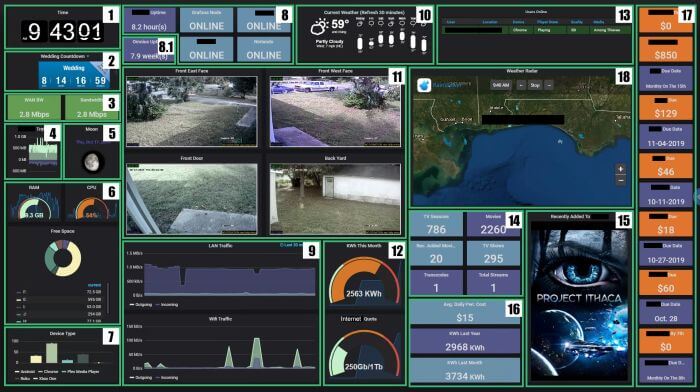Click the $60 due amount tile
Screen dimensions: 700x392
666,283
